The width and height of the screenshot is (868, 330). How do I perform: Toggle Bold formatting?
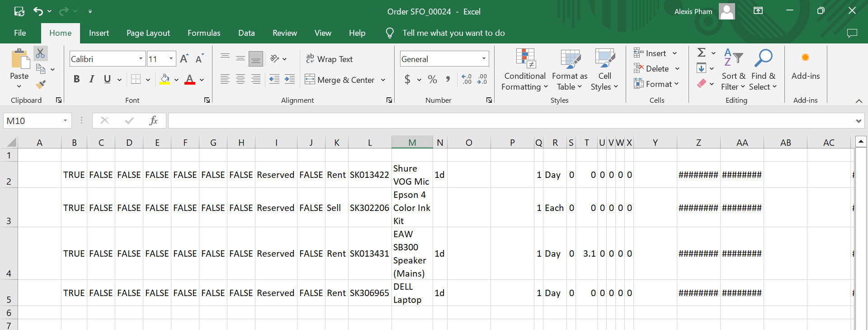pos(76,80)
